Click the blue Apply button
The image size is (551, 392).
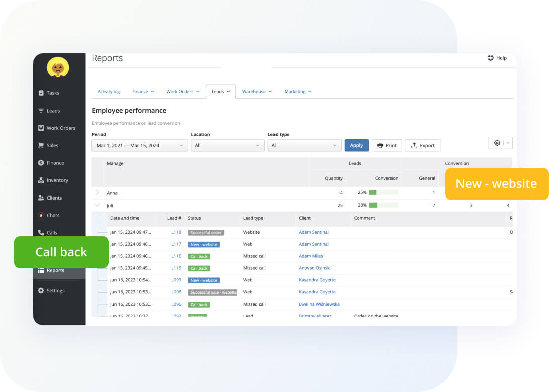point(356,145)
